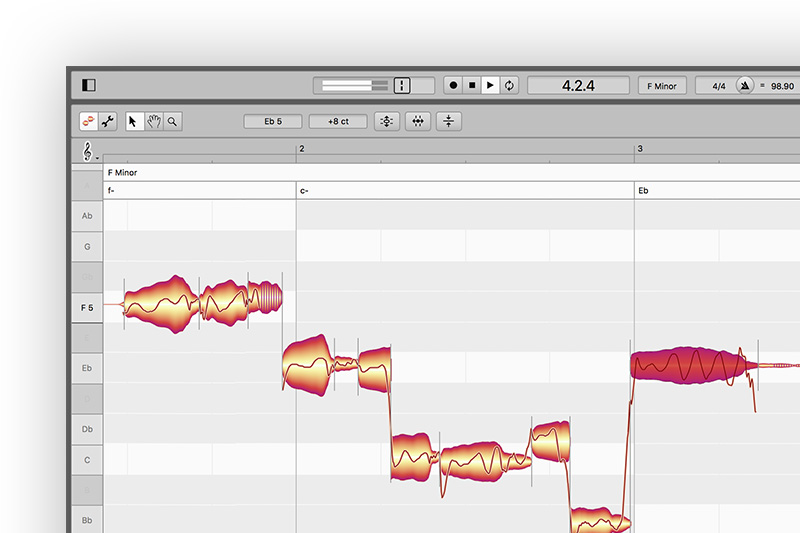Click the +8 ct cents field
800x533 pixels.
tap(338, 121)
